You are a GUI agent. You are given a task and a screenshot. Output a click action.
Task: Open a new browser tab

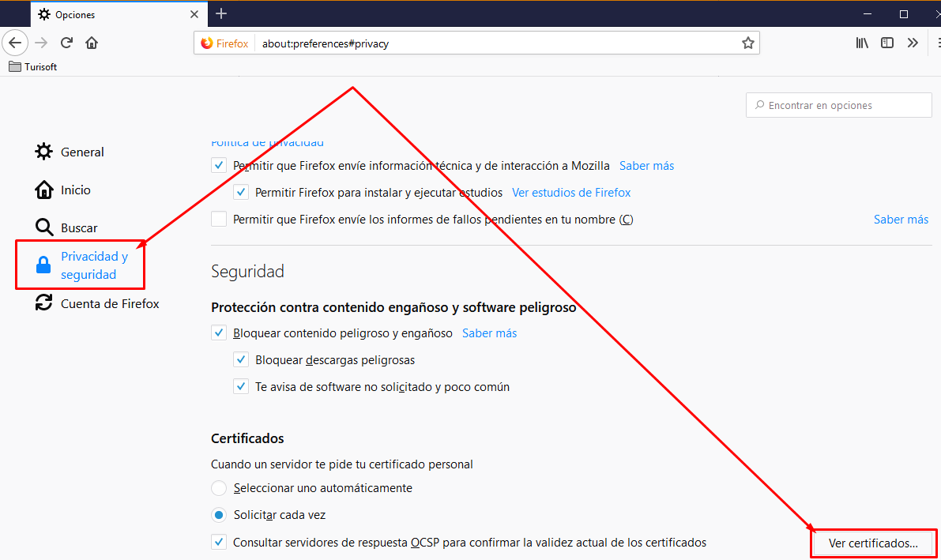221,13
